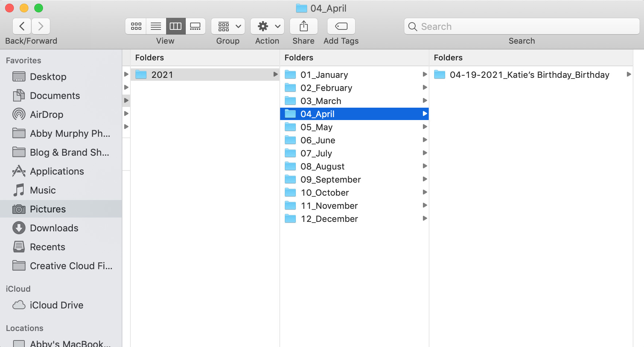Switch to list view
Image resolution: width=644 pixels, height=347 pixels.
click(156, 26)
